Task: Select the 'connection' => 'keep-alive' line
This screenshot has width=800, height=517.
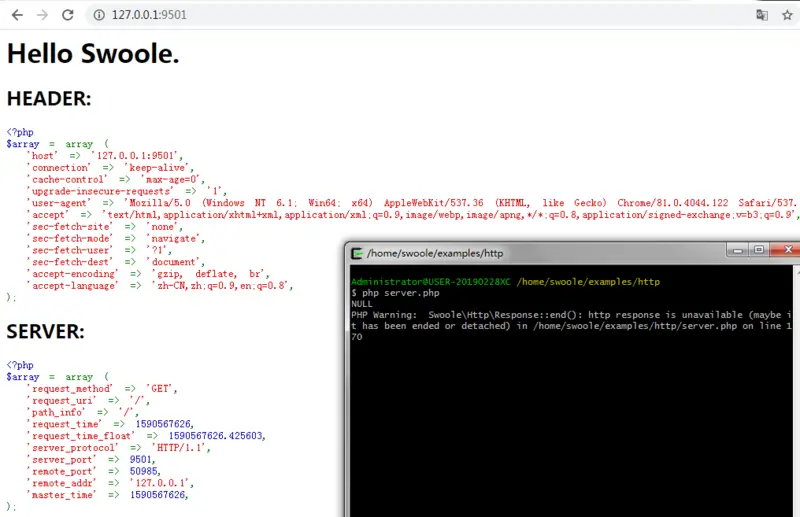Action: click(x=110, y=167)
